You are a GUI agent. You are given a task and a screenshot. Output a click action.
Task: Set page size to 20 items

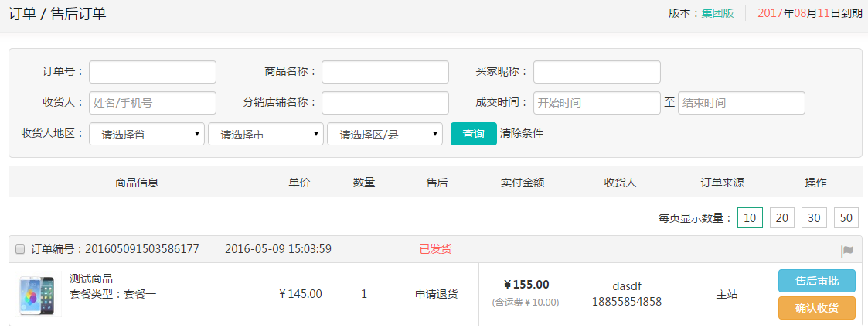click(x=781, y=218)
